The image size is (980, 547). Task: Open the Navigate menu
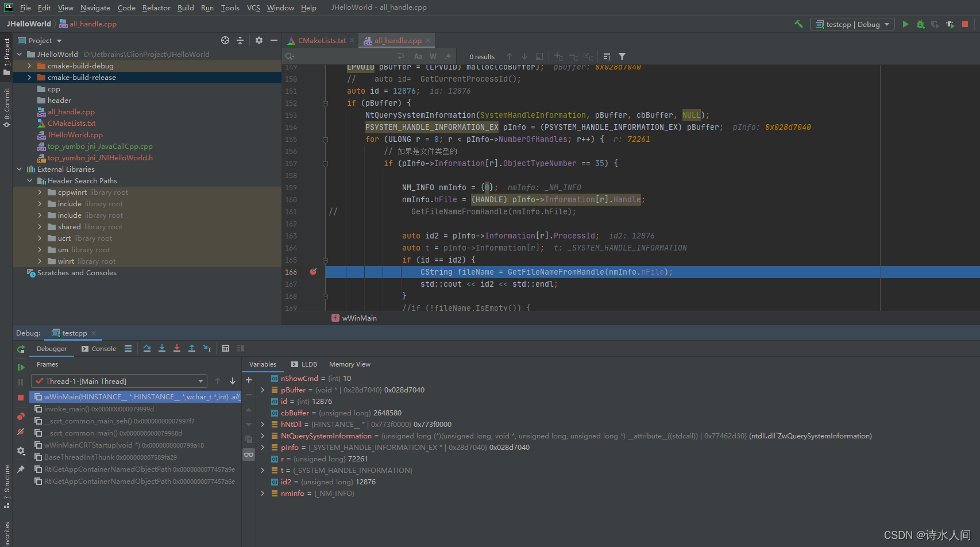click(x=95, y=7)
